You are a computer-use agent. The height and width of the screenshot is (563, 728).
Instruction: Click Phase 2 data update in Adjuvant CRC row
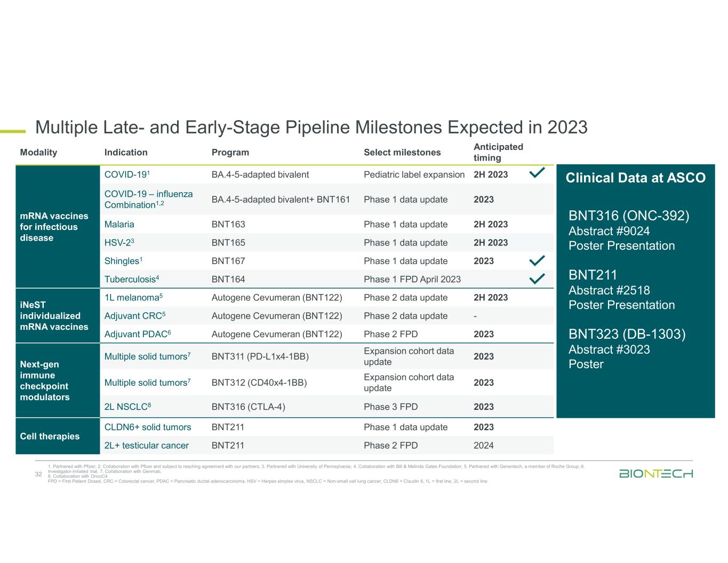(x=405, y=315)
